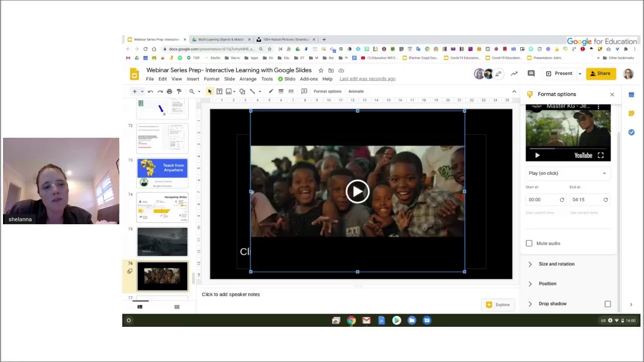Click the yellow Share button
This screenshot has width=644, height=362.
pos(601,73)
